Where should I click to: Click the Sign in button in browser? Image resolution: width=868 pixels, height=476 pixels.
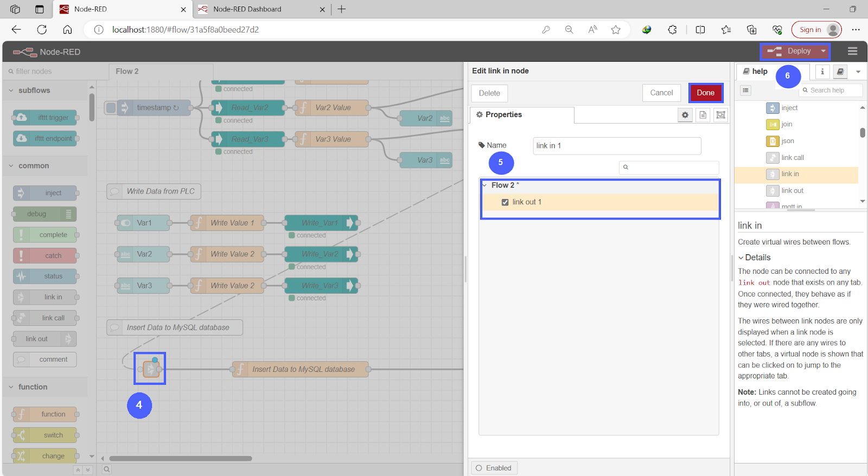(x=816, y=30)
